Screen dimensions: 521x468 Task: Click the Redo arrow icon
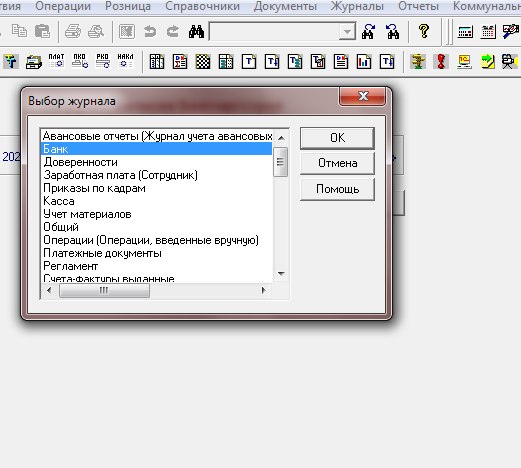point(173,31)
